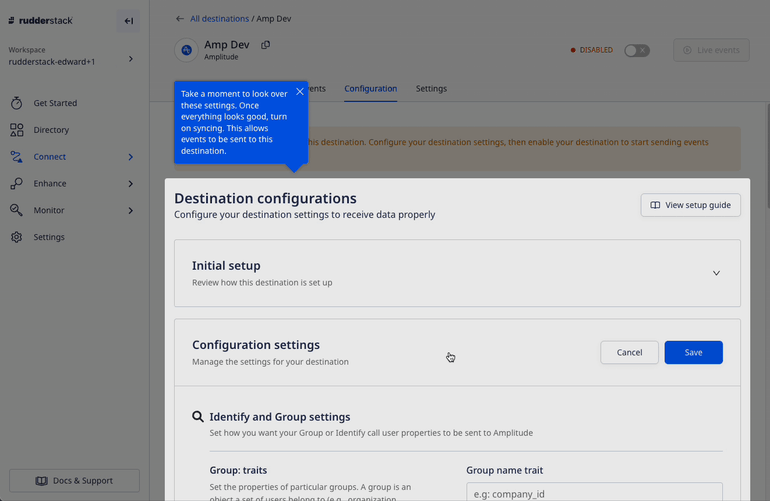
Task: Click the page vertical scrollbar
Action: pos(768,155)
